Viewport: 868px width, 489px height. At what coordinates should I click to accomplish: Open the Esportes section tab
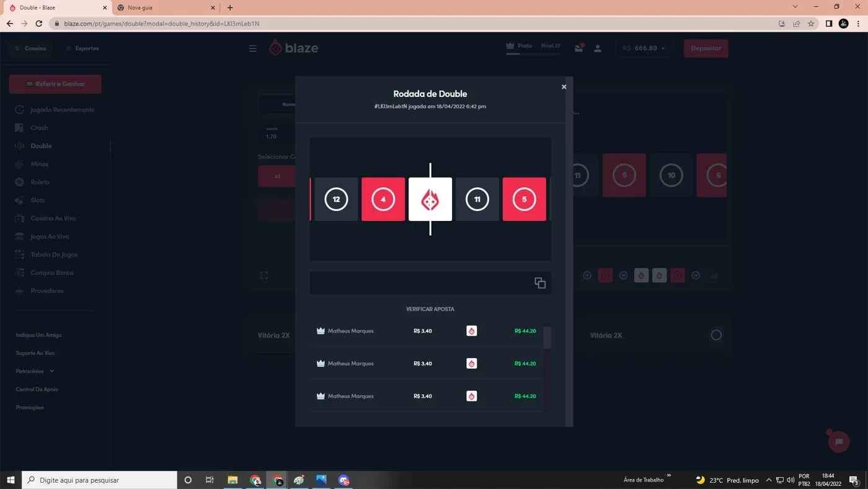82,48
